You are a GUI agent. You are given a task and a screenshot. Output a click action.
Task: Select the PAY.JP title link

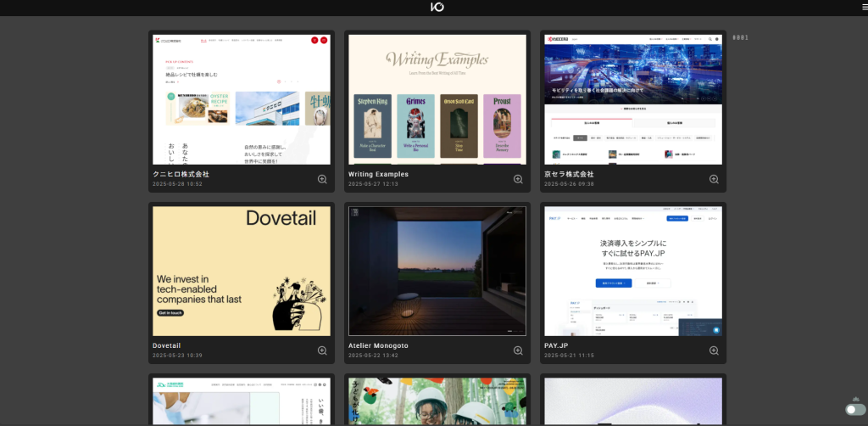[x=561, y=345]
